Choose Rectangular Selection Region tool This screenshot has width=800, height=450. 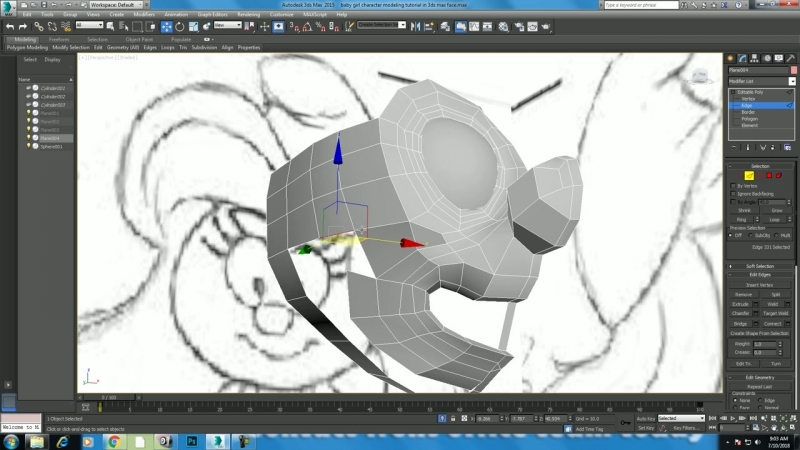pos(137,27)
